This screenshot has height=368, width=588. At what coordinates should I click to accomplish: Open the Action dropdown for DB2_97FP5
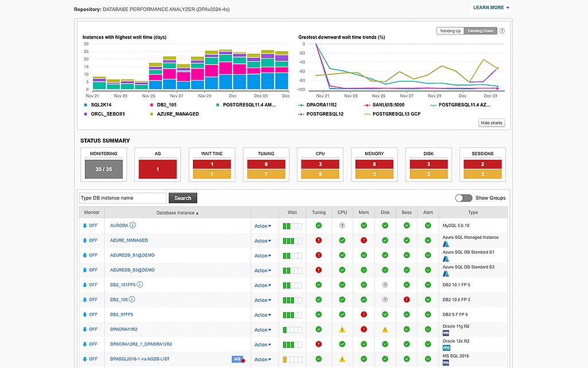coord(263,315)
